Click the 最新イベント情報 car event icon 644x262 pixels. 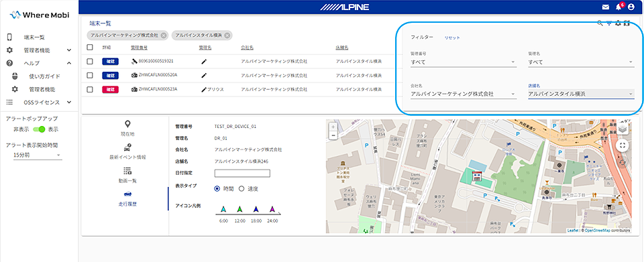127,147
